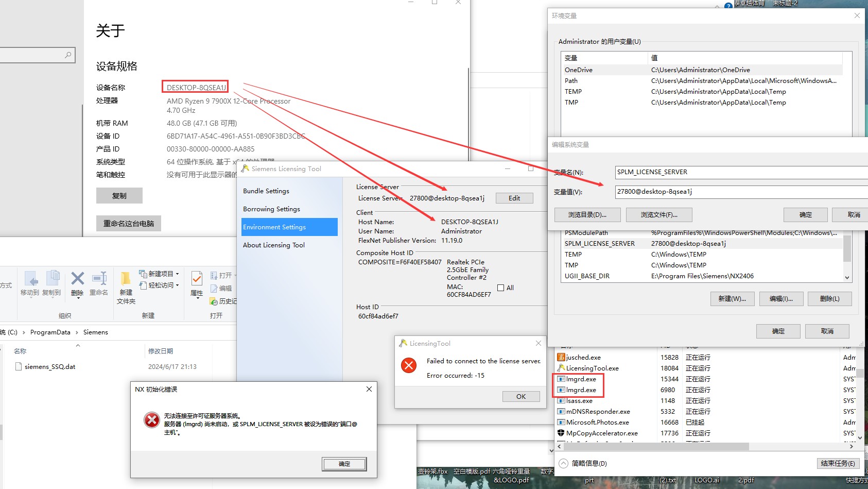Click 新建(W)... in system variables
The image size is (868, 489).
point(732,299)
